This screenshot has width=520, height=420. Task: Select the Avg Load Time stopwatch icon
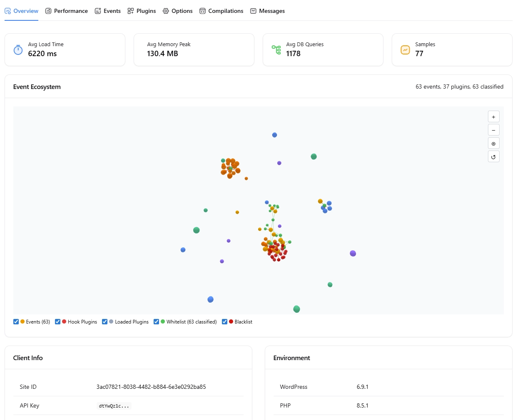(18, 49)
